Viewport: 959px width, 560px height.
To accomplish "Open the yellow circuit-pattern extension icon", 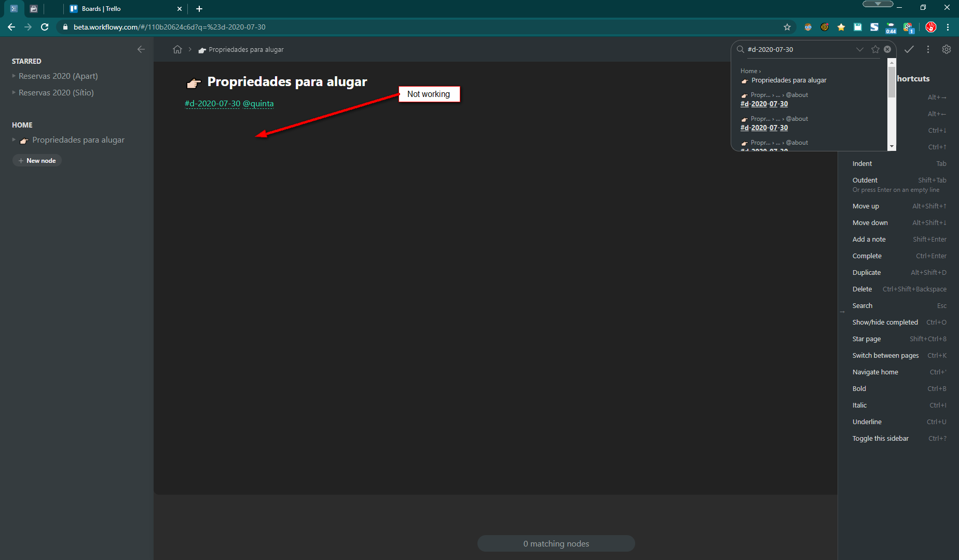I will coord(825,27).
